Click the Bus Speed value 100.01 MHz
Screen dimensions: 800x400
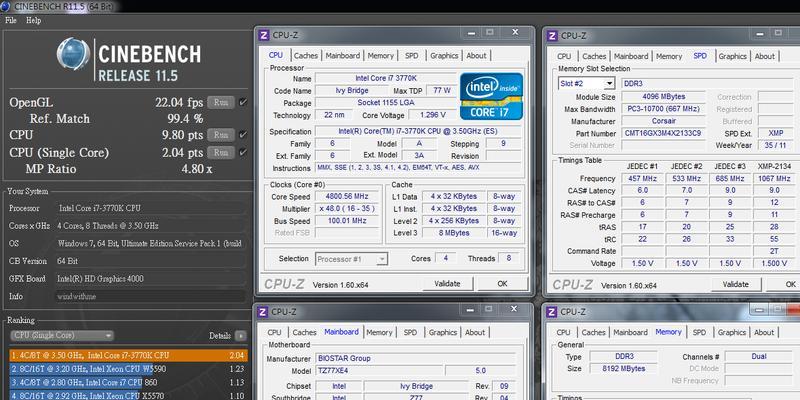click(x=347, y=221)
